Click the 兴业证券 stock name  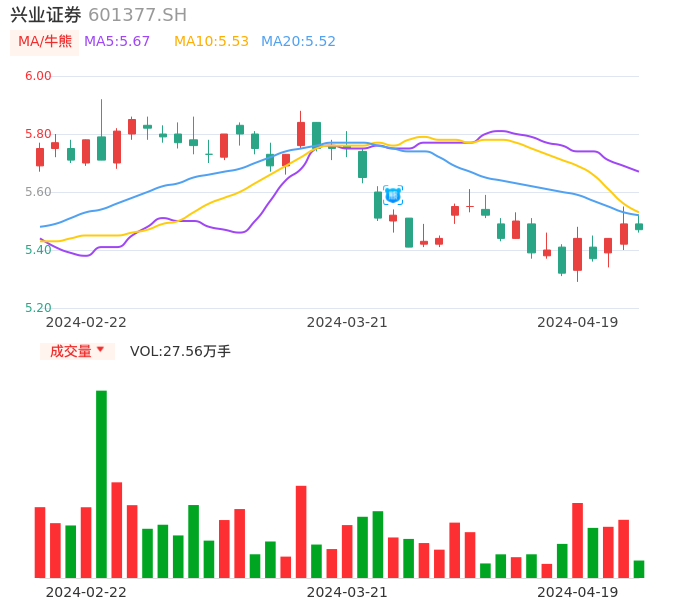coord(46,15)
